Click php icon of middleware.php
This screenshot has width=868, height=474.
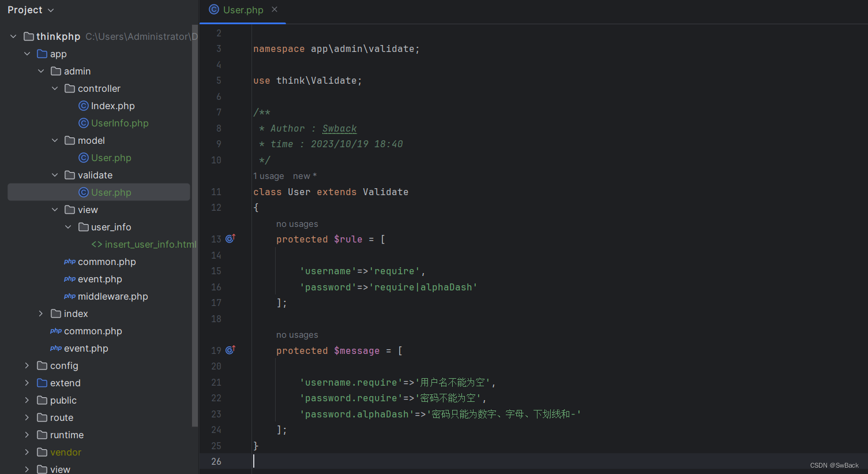click(x=70, y=296)
